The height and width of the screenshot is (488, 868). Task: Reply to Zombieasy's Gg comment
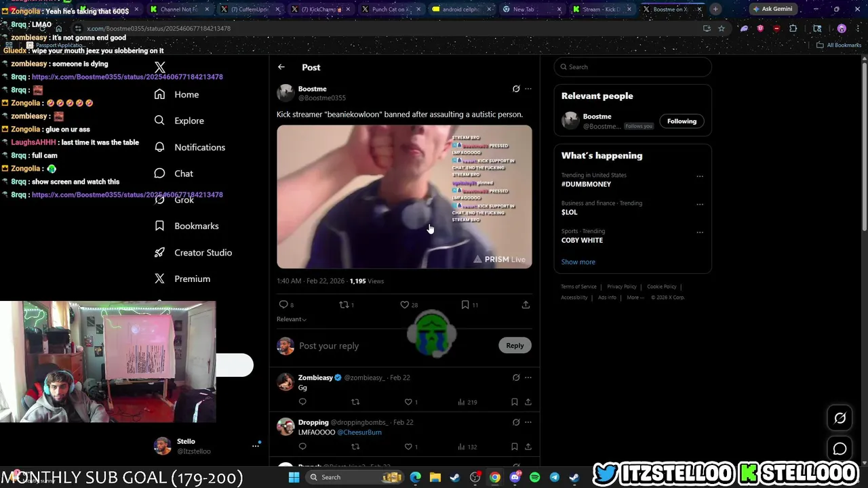pyautogui.click(x=302, y=402)
